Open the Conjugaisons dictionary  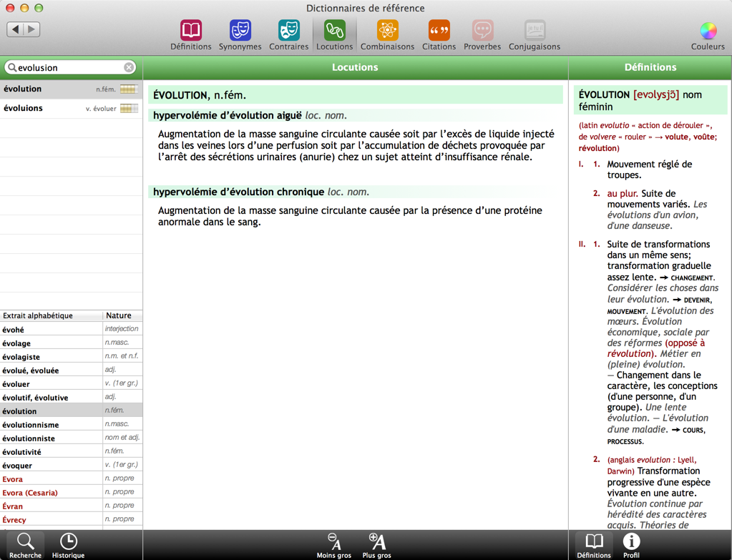click(x=535, y=36)
